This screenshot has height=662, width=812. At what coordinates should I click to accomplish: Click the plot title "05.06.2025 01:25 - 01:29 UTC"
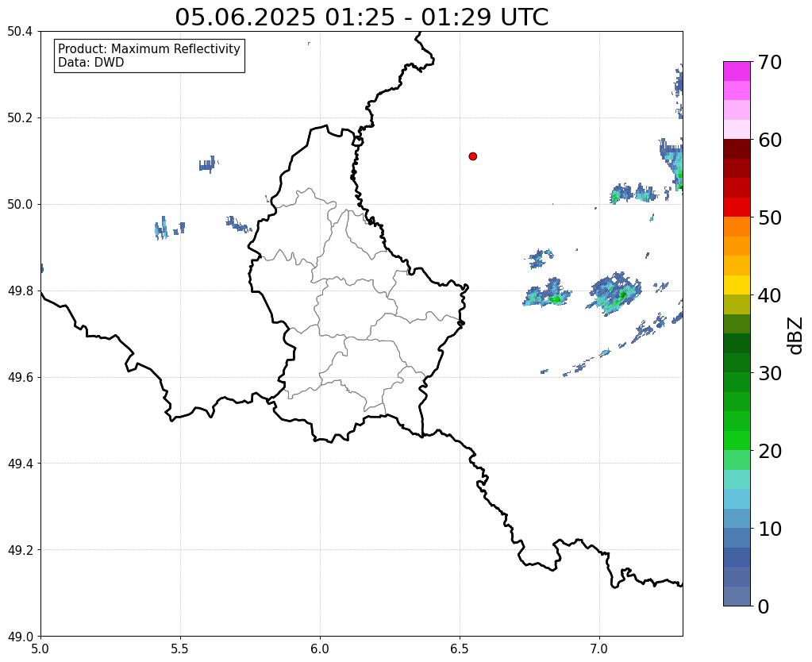[x=361, y=17]
